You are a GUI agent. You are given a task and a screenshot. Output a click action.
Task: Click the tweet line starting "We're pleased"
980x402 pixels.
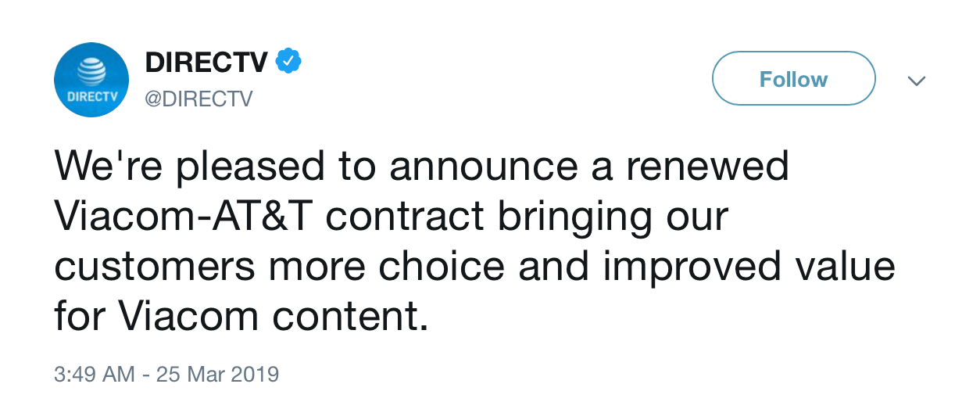(x=422, y=166)
